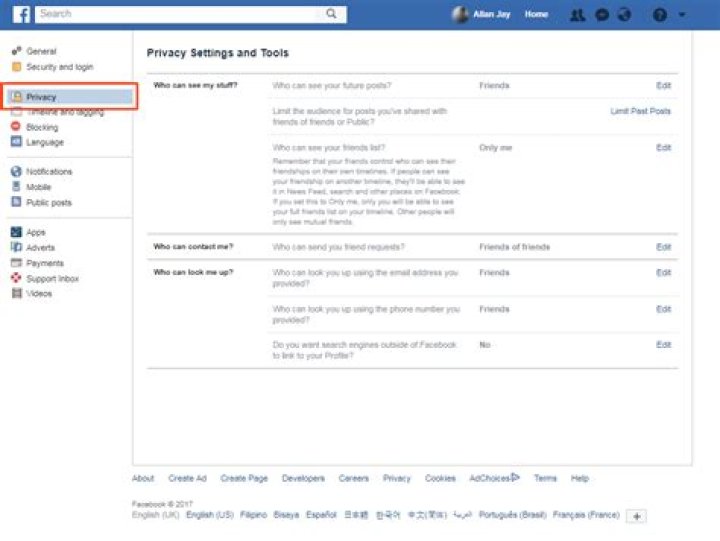
Task: Edit who can see your future posts
Action: (x=663, y=86)
